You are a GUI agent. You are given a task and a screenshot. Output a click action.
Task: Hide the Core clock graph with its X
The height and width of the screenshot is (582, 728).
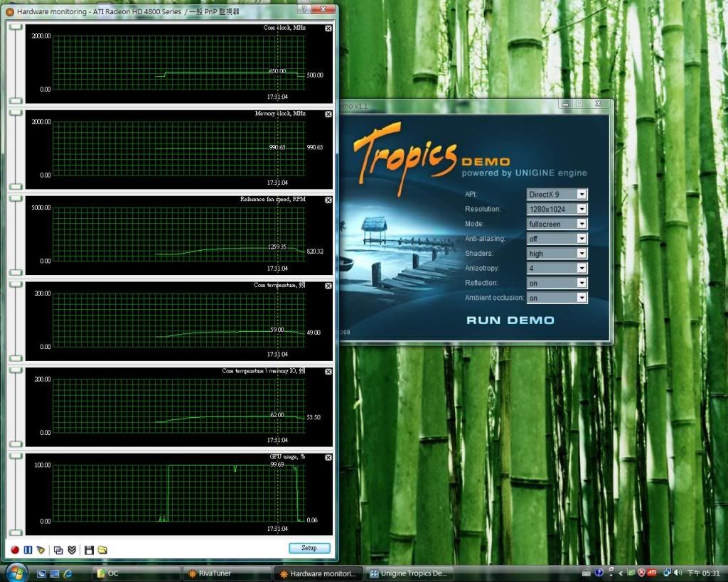(328, 28)
